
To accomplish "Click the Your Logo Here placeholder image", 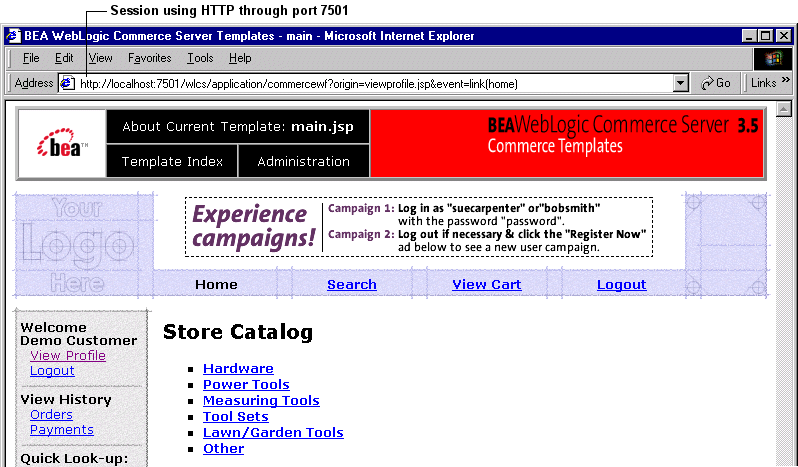I will coord(83,244).
